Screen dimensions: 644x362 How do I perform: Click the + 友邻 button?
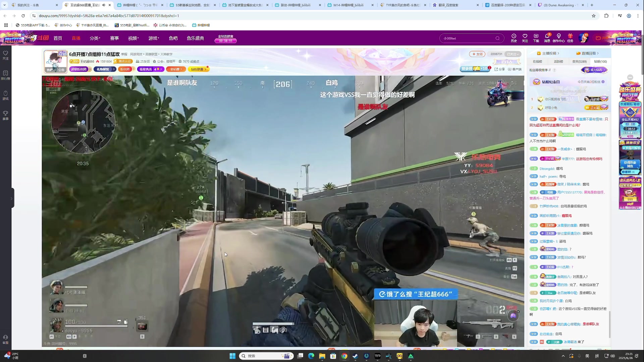click(477, 54)
